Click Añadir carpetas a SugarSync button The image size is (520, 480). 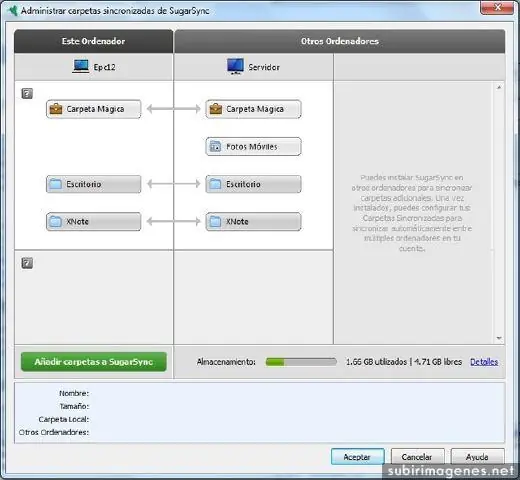[x=94, y=362]
